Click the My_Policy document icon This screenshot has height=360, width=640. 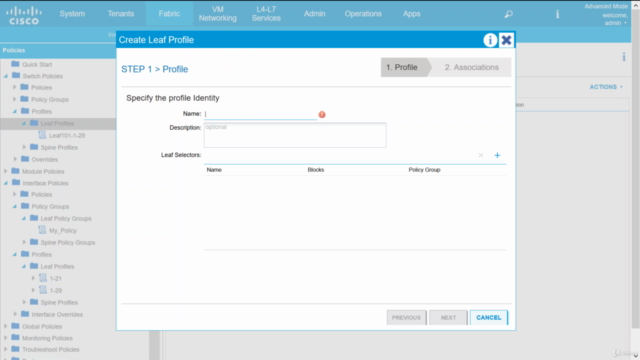pyautogui.click(x=42, y=230)
